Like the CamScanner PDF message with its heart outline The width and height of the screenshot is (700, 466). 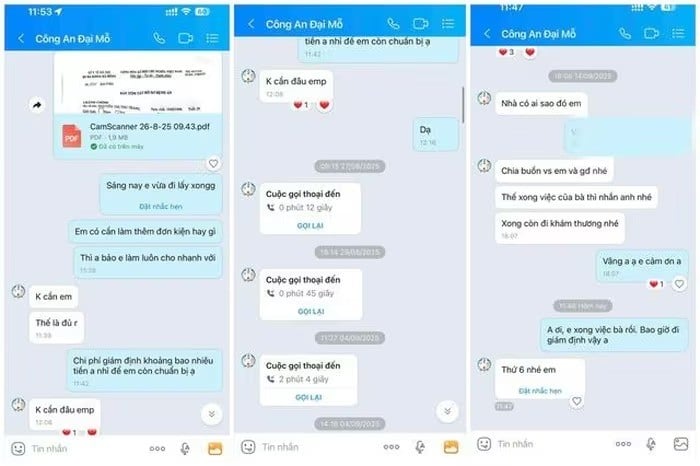[213, 164]
